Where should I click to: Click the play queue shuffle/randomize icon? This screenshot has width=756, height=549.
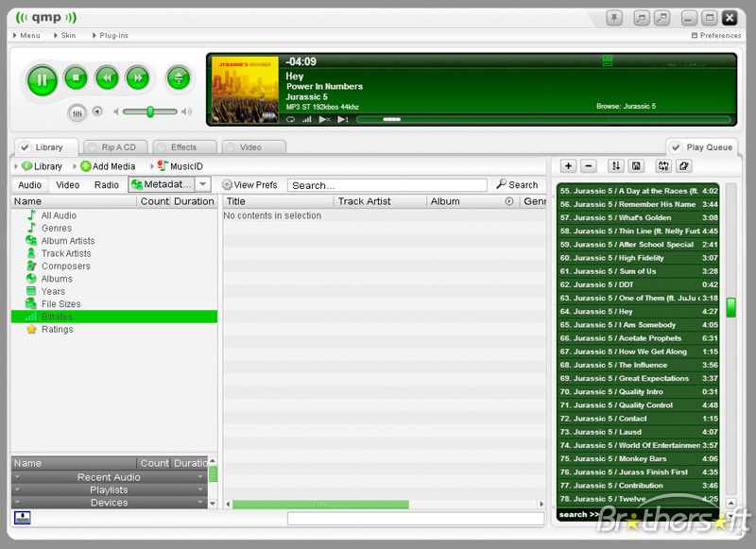pyautogui.click(x=663, y=166)
